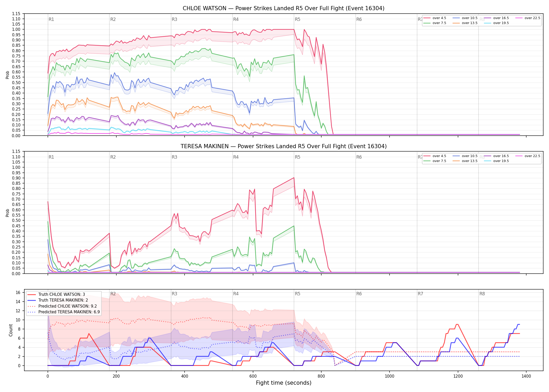This screenshot has height=392, width=549.
Task: Click the R4 round label in Teresa Makinen chart
Action: (x=236, y=157)
